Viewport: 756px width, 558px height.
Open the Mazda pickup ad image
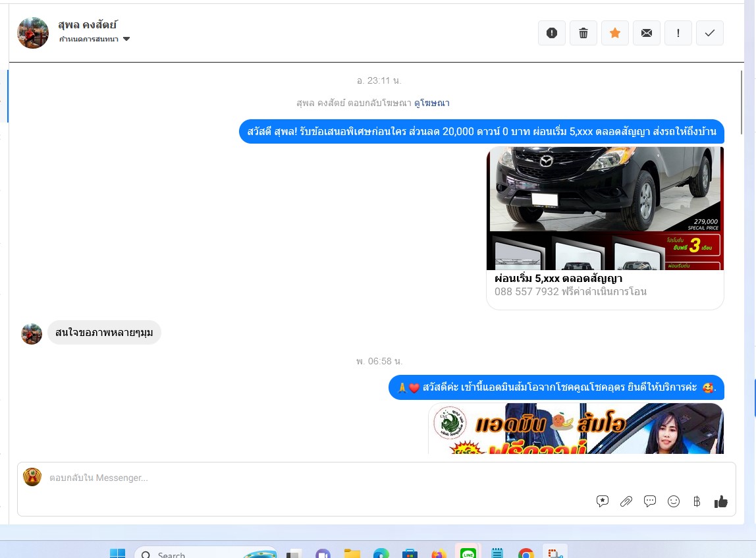605,208
